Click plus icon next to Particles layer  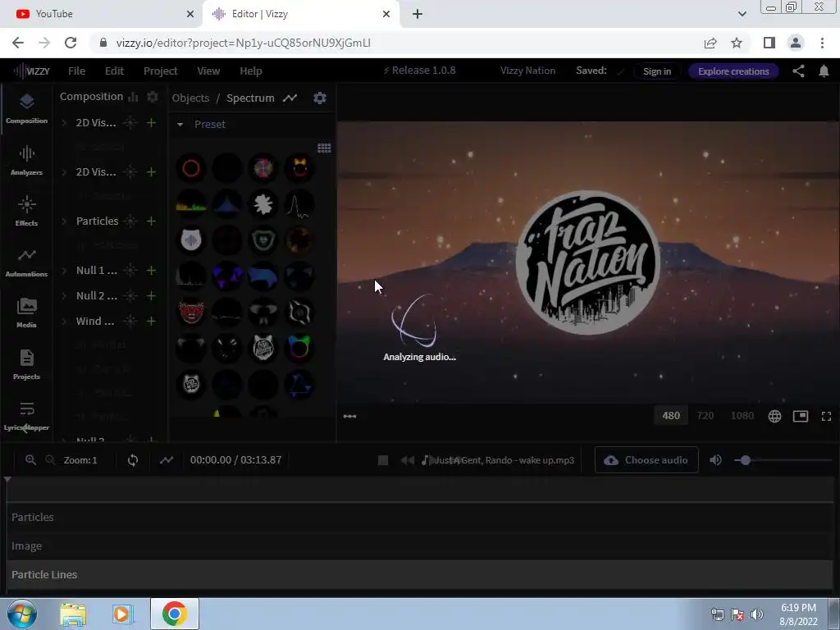[151, 221]
